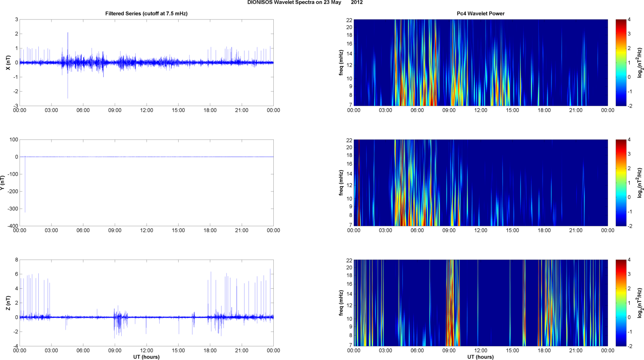Screen dimensions: 644x360
Task: Click the 'Filtered Series (cutoff at 7.5 mHz)' title
Action: coord(146,13)
